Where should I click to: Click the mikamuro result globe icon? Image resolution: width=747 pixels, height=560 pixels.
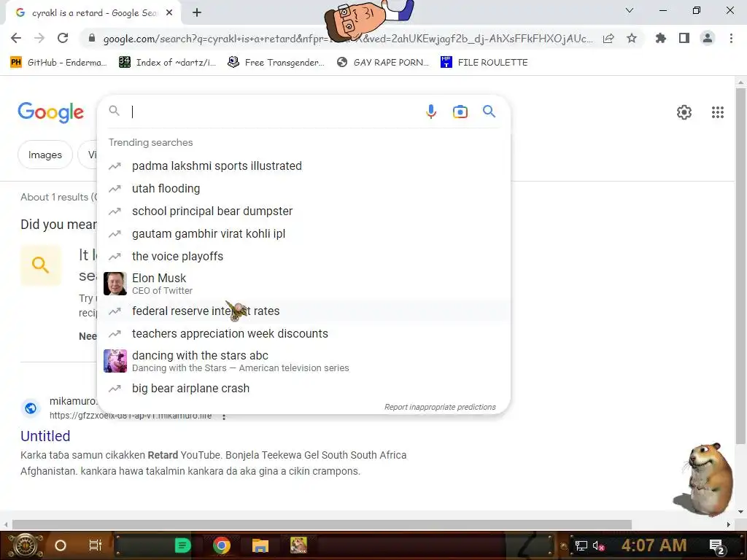(x=31, y=408)
